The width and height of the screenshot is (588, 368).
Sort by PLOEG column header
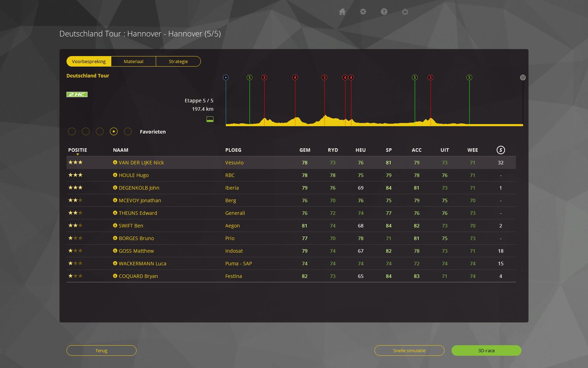[233, 150]
